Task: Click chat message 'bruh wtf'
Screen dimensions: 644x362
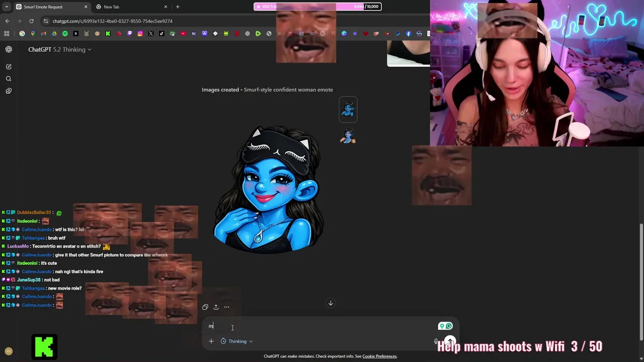Action: pyautogui.click(x=57, y=238)
